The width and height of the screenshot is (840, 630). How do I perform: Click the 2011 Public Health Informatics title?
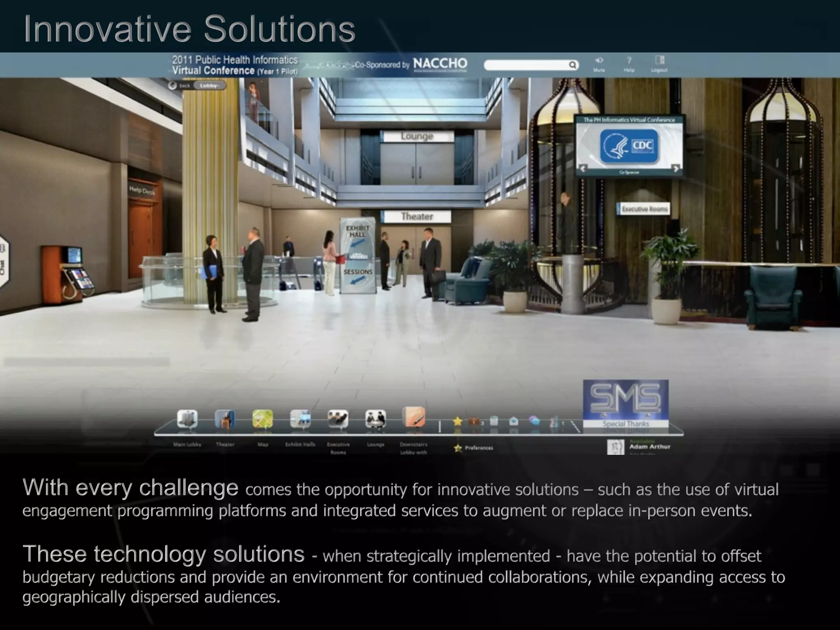pyautogui.click(x=235, y=65)
